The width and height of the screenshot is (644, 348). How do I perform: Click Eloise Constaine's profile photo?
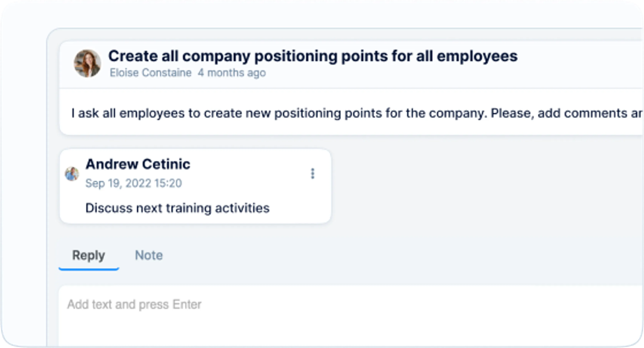[87, 63]
